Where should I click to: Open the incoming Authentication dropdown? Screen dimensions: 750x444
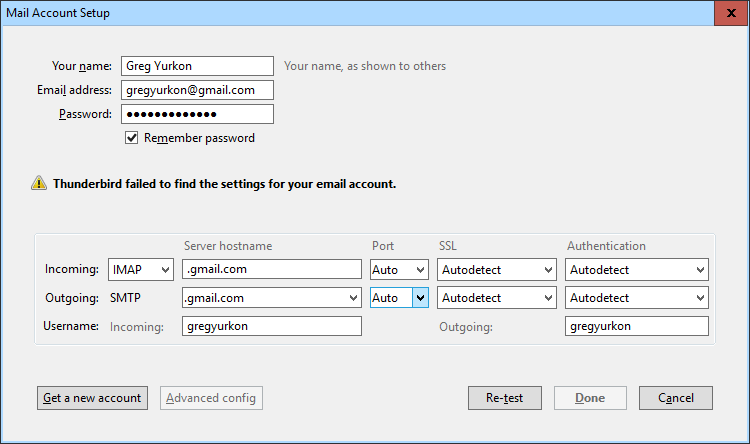[x=636, y=270]
